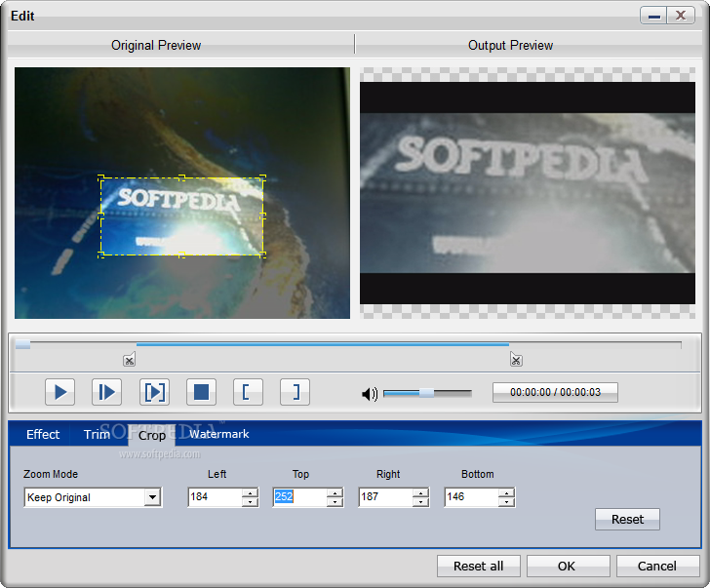Viewport: 710px width, 588px height.
Task: Play the trimmed selection with bracket play
Action: (x=154, y=392)
